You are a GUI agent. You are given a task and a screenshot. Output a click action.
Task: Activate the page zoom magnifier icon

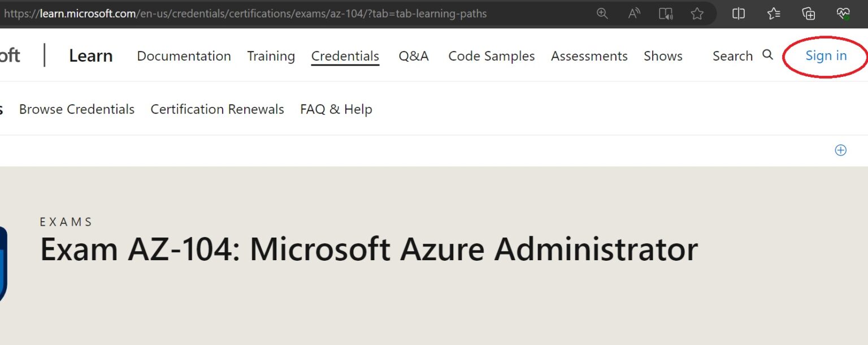point(602,14)
